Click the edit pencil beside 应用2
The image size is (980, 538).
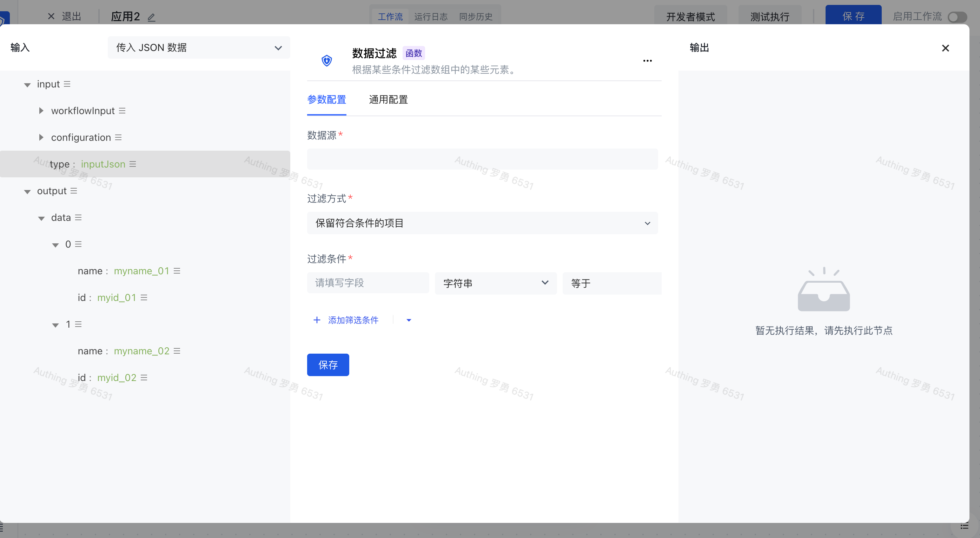click(x=151, y=17)
